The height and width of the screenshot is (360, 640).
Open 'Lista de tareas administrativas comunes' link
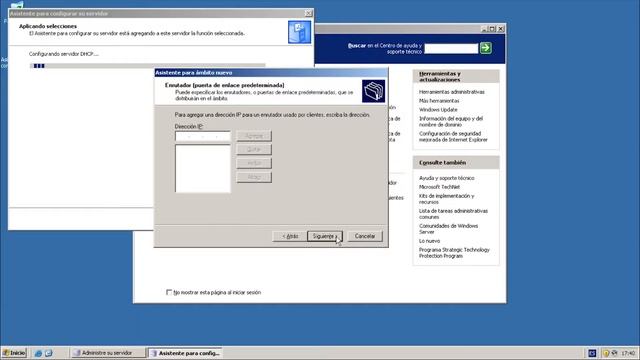[x=453, y=214]
